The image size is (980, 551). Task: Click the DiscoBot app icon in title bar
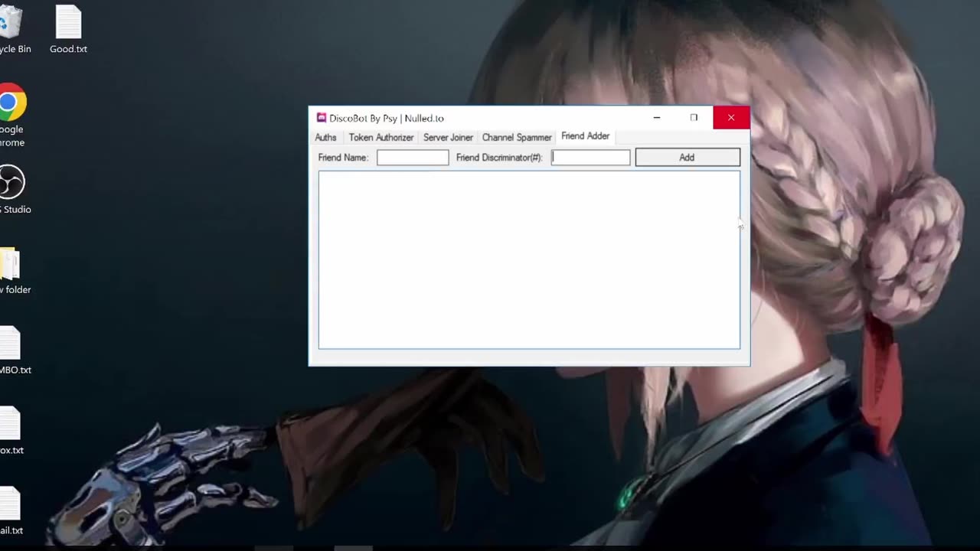(322, 118)
